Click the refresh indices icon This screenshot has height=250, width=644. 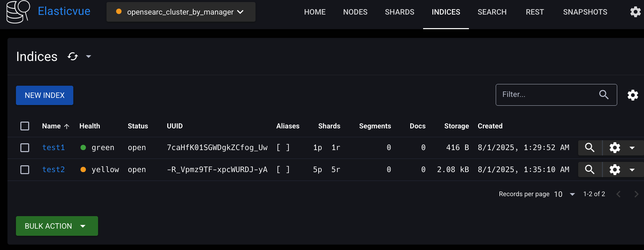pos(73,57)
